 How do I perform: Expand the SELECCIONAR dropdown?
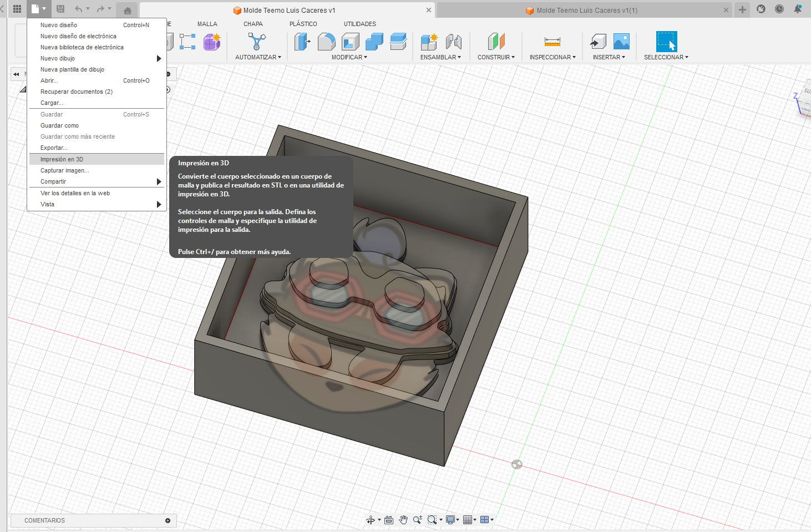point(666,57)
